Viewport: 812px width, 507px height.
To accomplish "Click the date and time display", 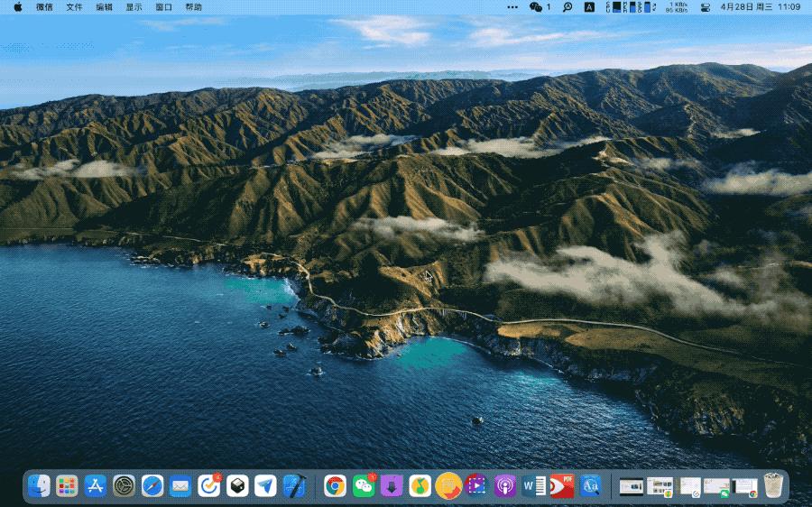I will tap(760, 6).
